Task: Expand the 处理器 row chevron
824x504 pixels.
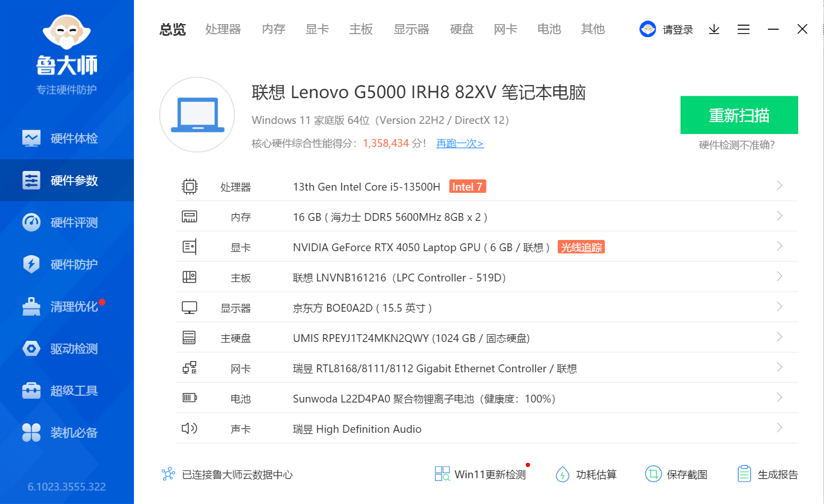Action: [779, 186]
